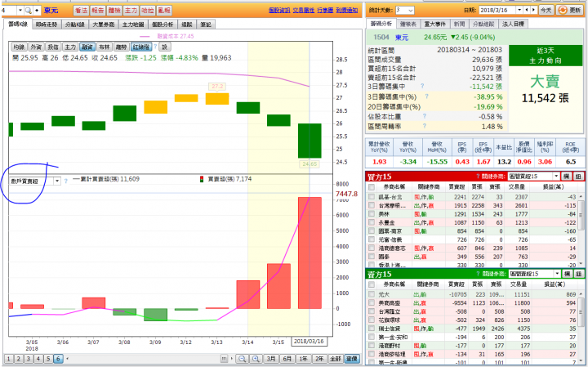Go to next date with right arrow
588x367 pixels.
pos(533,10)
